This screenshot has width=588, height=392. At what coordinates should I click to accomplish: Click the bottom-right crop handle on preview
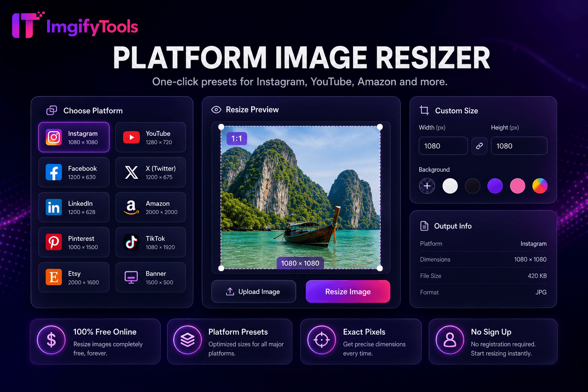pos(380,268)
